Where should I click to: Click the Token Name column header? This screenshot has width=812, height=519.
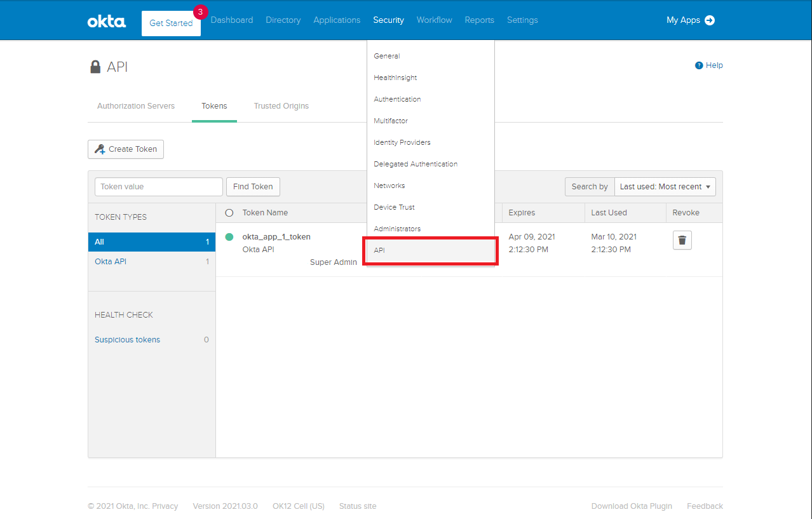pos(265,213)
